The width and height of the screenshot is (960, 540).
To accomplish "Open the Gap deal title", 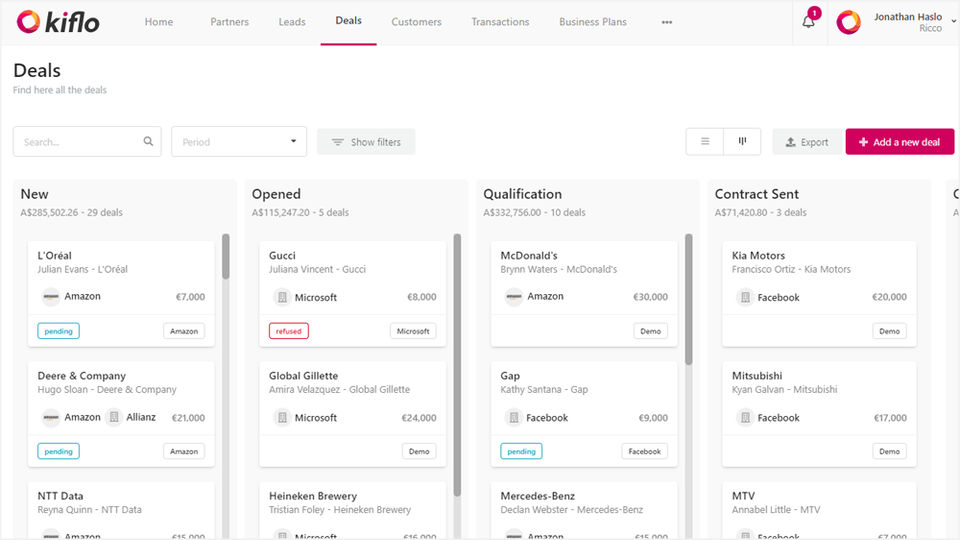I will (510, 375).
